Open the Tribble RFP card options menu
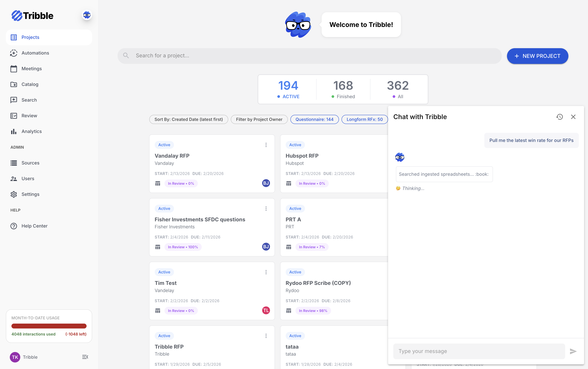The width and height of the screenshot is (588, 369). click(x=266, y=336)
